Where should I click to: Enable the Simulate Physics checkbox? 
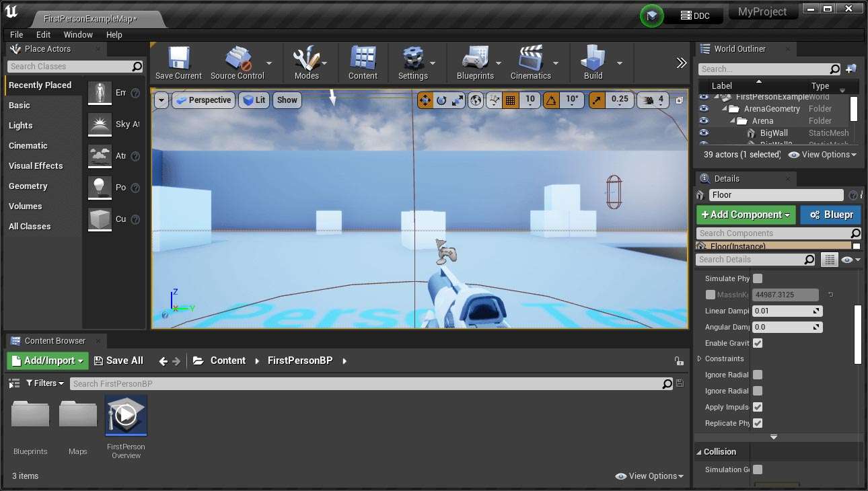758,278
